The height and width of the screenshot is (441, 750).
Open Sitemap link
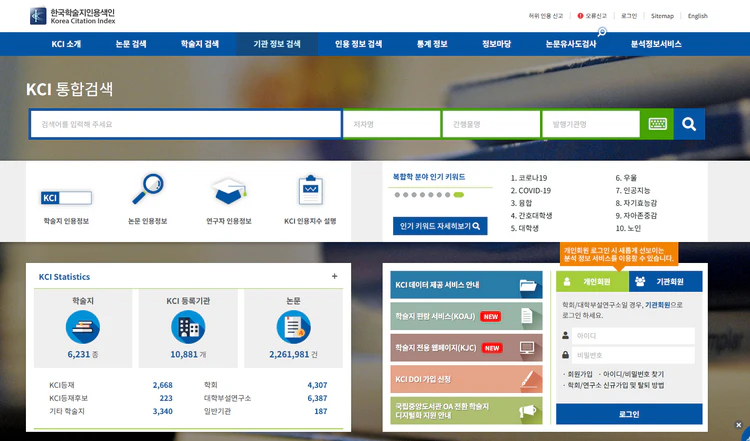662,16
